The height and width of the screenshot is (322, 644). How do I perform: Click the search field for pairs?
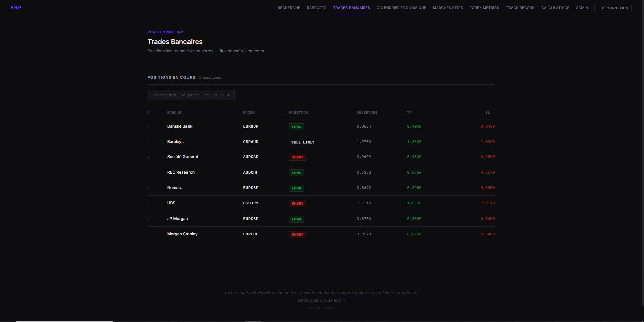tap(191, 95)
